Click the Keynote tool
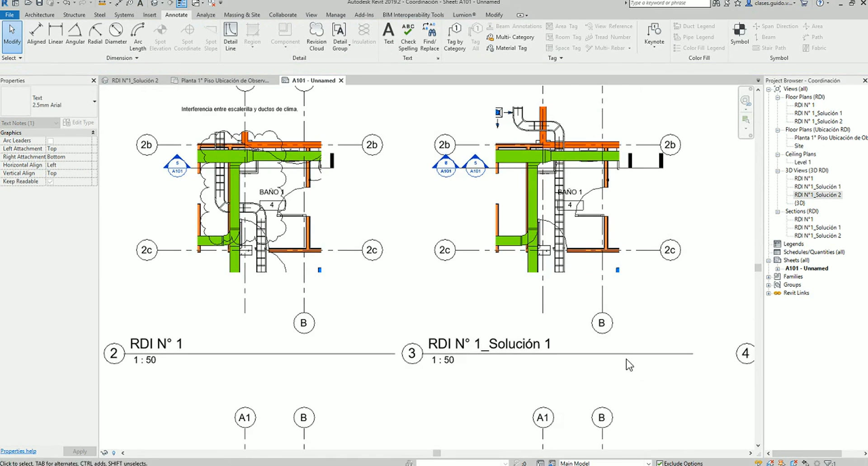This screenshot has height=466, width=868. pyautogui.click(x=654, y=34)
